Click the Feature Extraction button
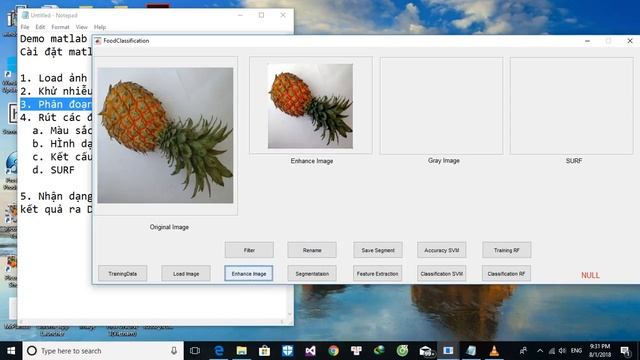 [x=378, y=273]
